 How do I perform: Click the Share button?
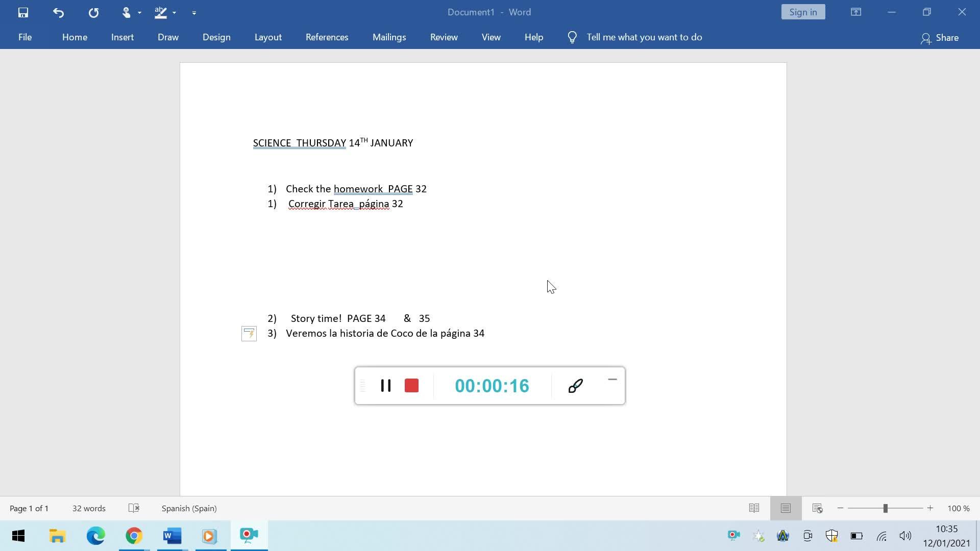940,38
